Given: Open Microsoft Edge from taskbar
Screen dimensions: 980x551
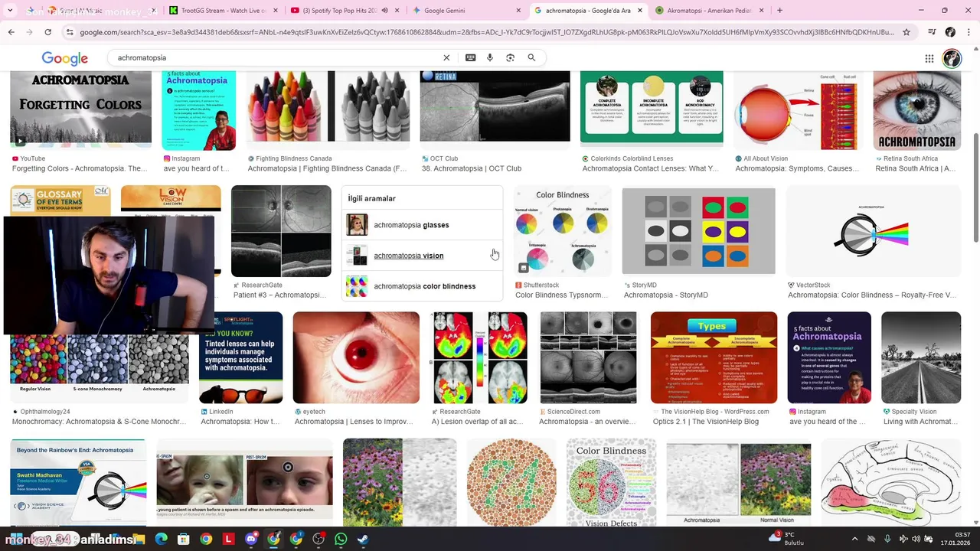Looking at the screenshot, I should (161, 539).
